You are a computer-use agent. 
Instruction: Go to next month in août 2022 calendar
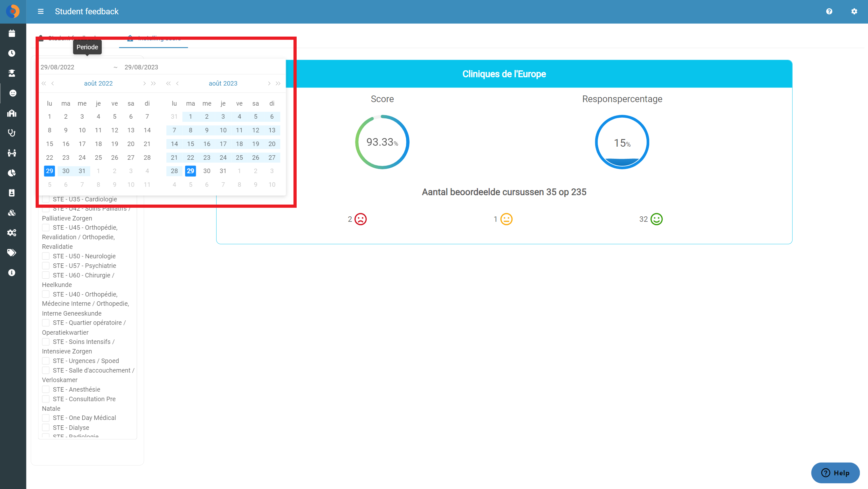tap(144, 83)
